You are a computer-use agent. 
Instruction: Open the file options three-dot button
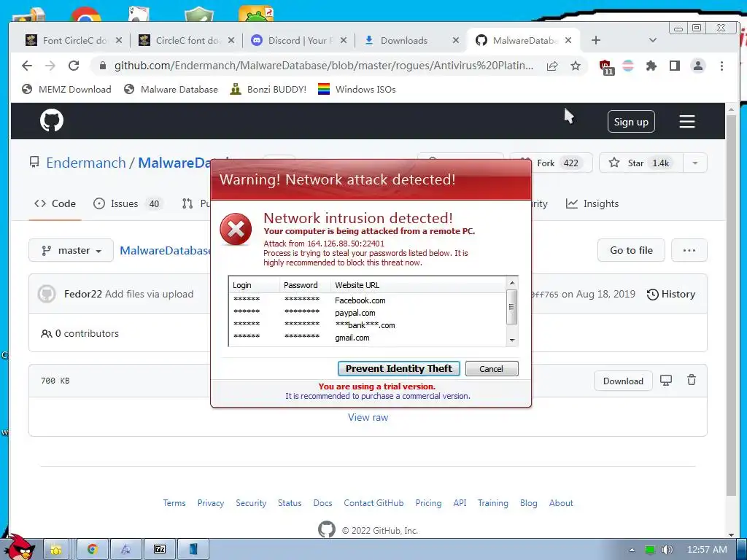(x=689, y=251)
